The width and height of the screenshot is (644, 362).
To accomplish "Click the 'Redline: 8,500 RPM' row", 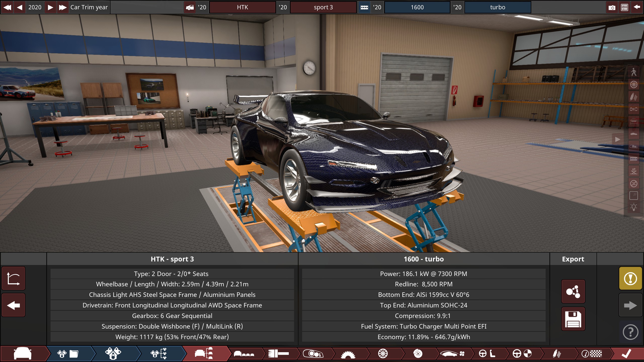I will (424, 284).
